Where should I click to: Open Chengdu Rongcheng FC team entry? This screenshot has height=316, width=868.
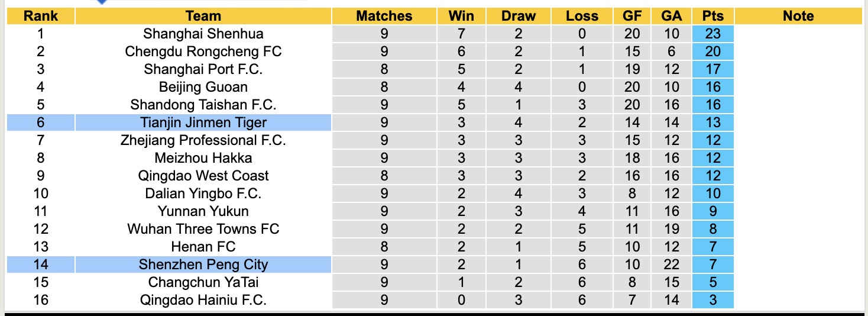pos(203,51)
